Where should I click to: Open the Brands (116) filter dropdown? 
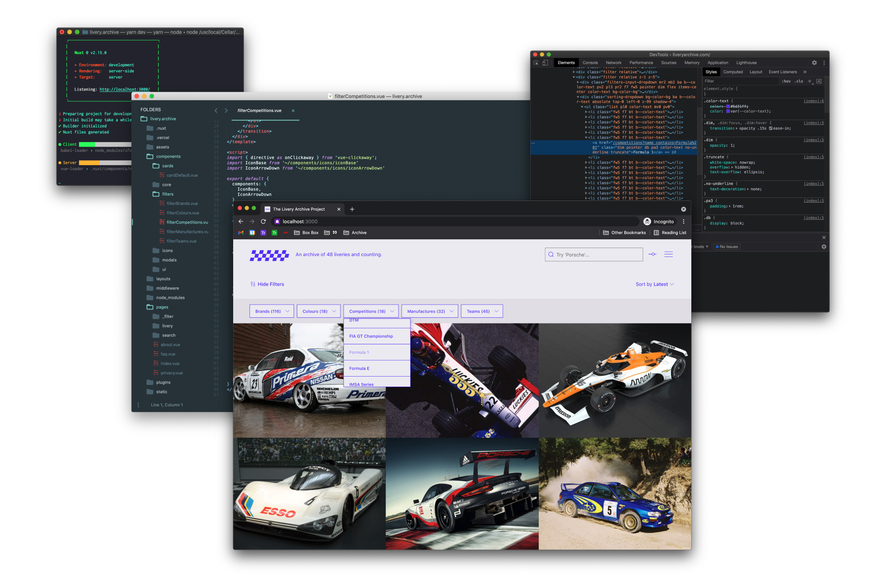pyautogui.click(x=272, y=311)
